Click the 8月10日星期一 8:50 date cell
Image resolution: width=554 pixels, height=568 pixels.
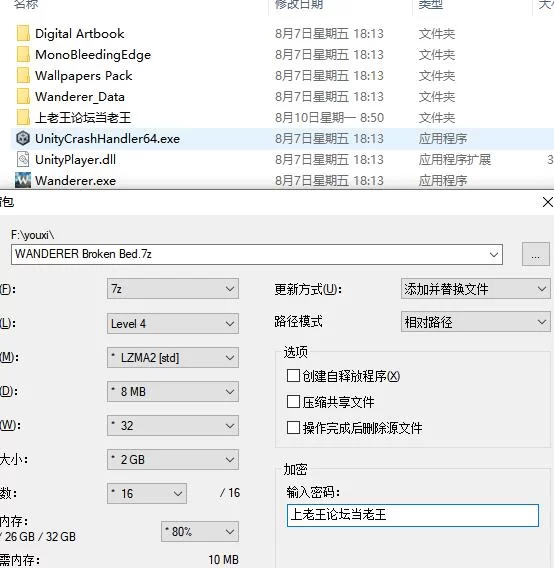point(329,118)
